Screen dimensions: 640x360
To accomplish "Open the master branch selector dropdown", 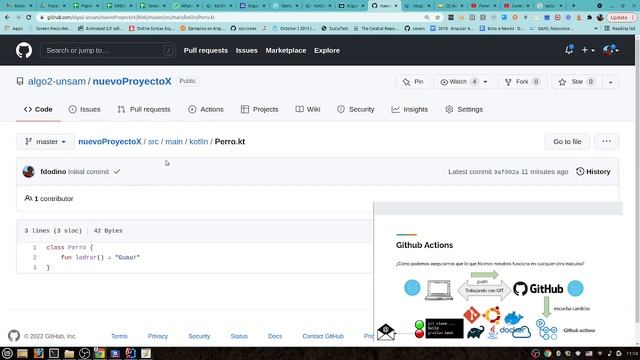I will [45, 142].
